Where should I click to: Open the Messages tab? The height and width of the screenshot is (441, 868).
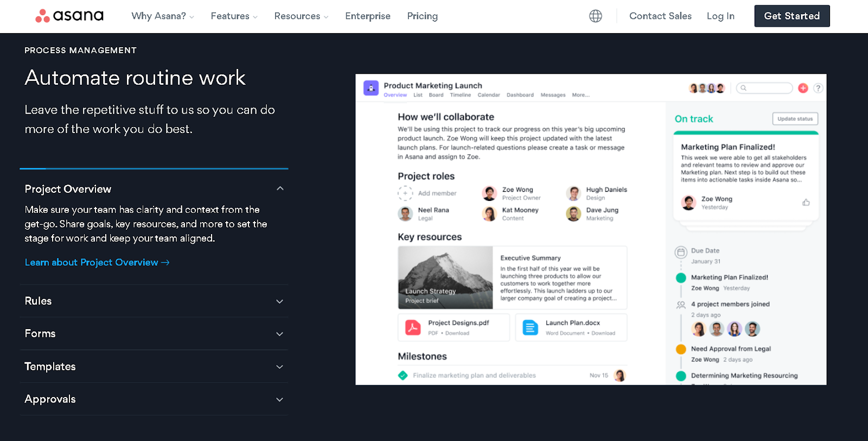(x=553, y=95)
